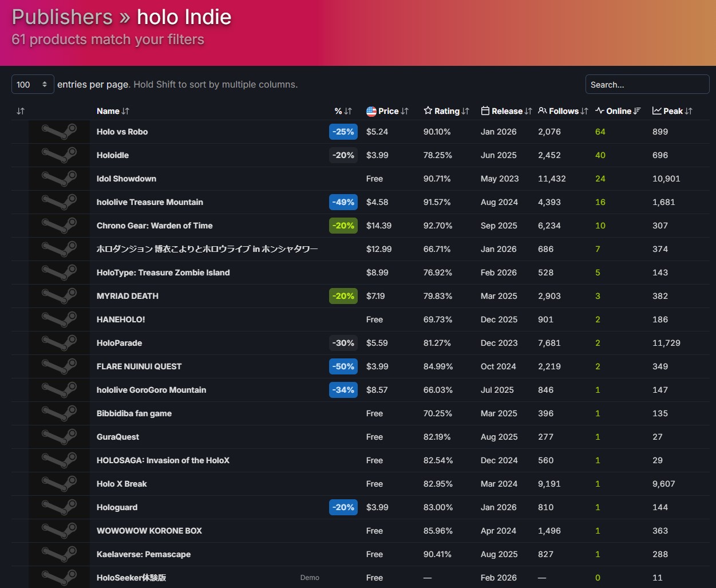Click Steam thumbnail for Hologuard
Viewport: 716px width, 588px height.
(x=60, y=507)
